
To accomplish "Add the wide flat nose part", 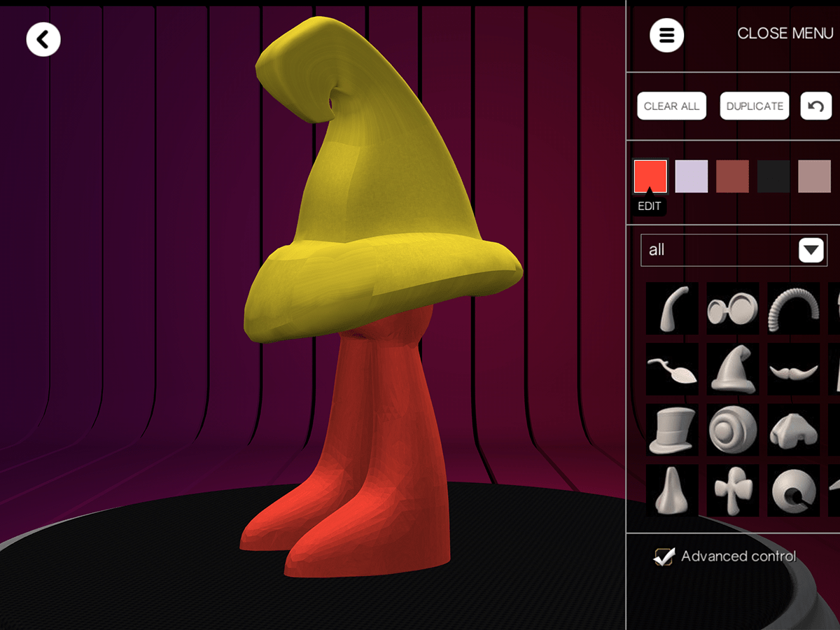I will (x=794, y=430).
